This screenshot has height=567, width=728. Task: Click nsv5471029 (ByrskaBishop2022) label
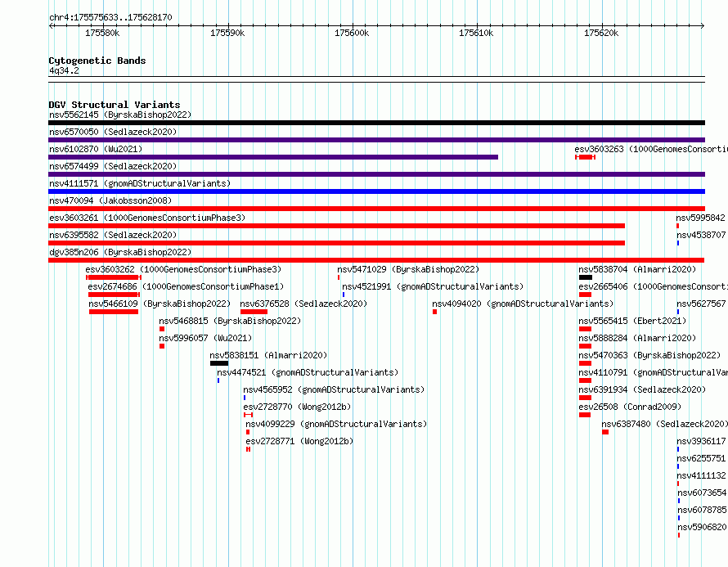point(408,269)
